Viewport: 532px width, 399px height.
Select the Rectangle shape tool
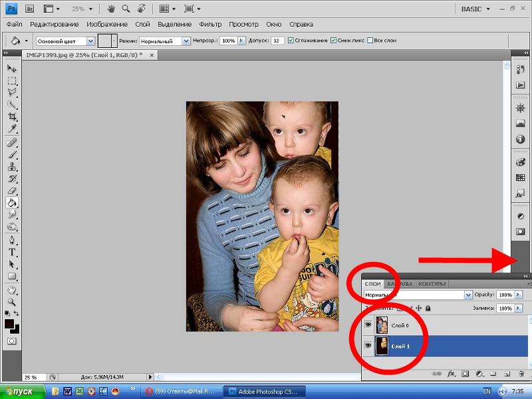pos(12,276)
